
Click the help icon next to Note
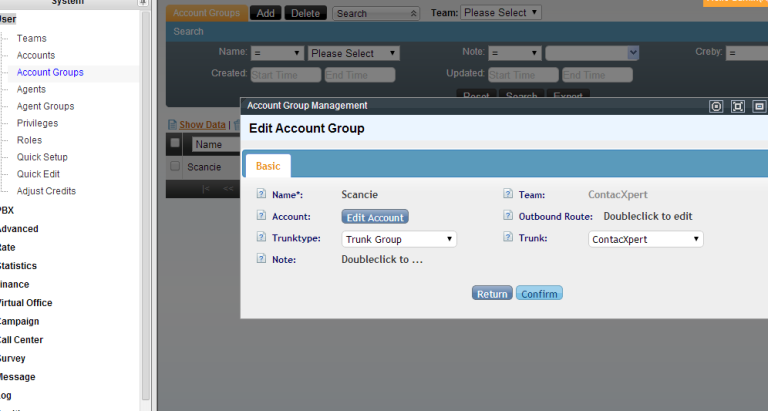click(261, 260)
